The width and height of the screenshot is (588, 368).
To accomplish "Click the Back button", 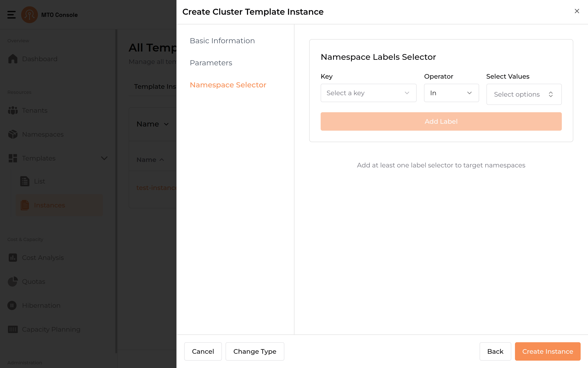I will [495, 351].
